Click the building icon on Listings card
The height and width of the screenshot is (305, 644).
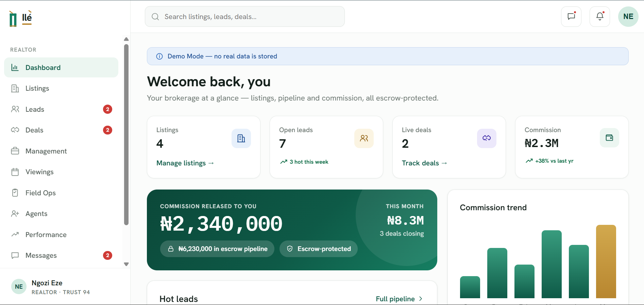tap(241, 138)
